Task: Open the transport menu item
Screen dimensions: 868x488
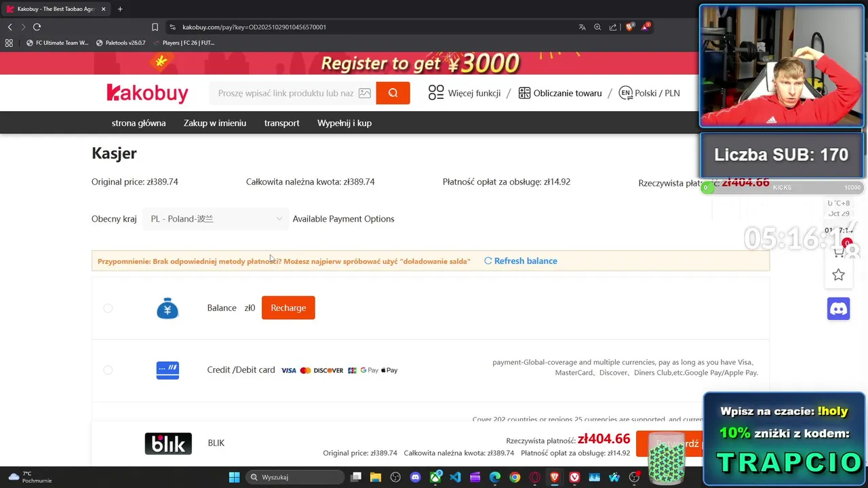Action: pyautogui.click(x=281, y=123)
